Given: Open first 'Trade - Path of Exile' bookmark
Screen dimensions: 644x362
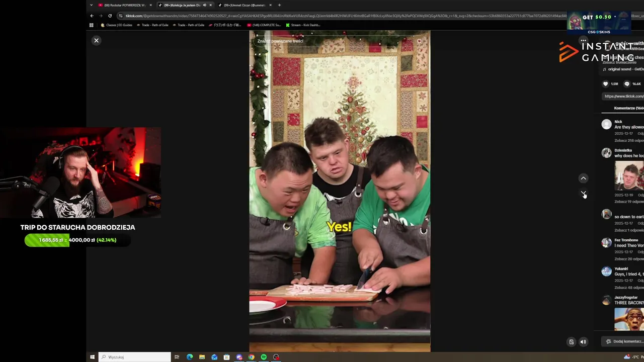Looking at the screenshot, I should click(153, 25).
